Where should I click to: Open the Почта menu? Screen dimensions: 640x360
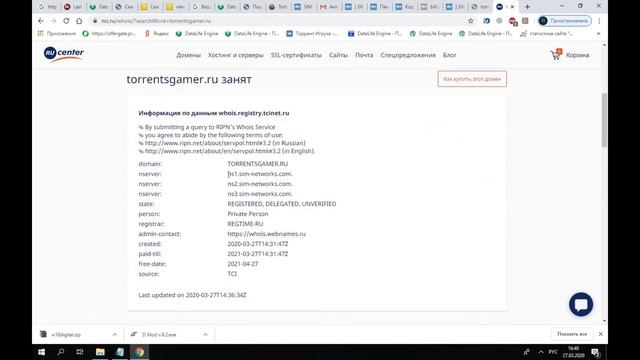(x=364, y=55)
